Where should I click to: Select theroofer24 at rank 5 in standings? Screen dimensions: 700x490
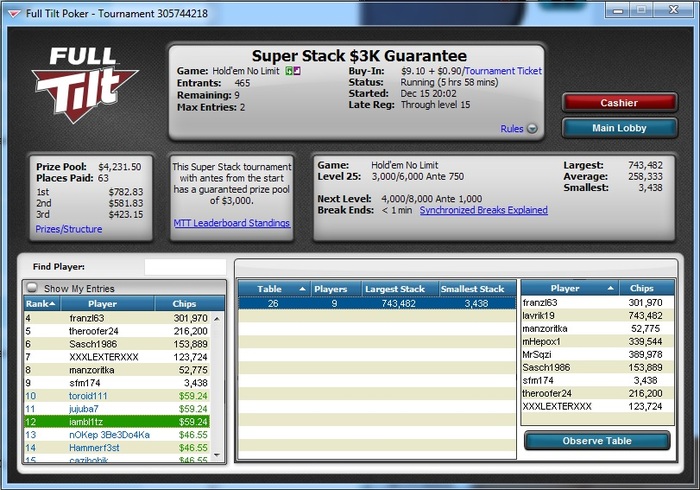click(x=117, y=331)
